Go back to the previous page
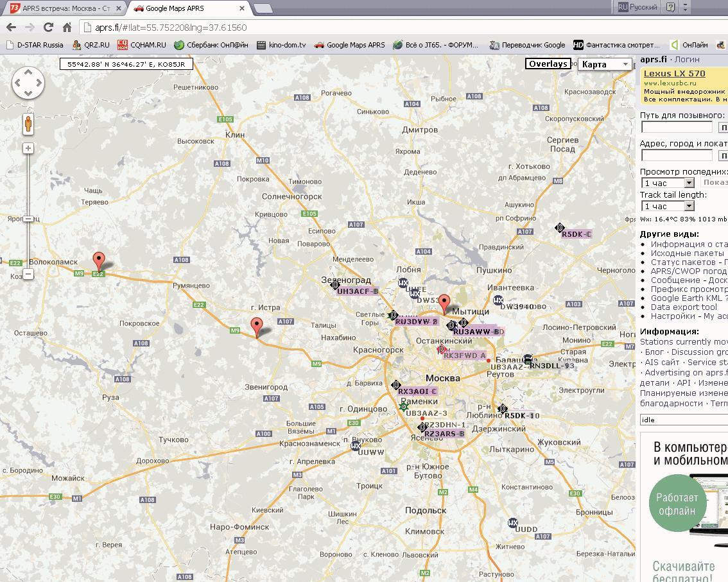Image resolution: width=728 pixels, height=582 pixels. pyautogui.click(x=11, y=28)
